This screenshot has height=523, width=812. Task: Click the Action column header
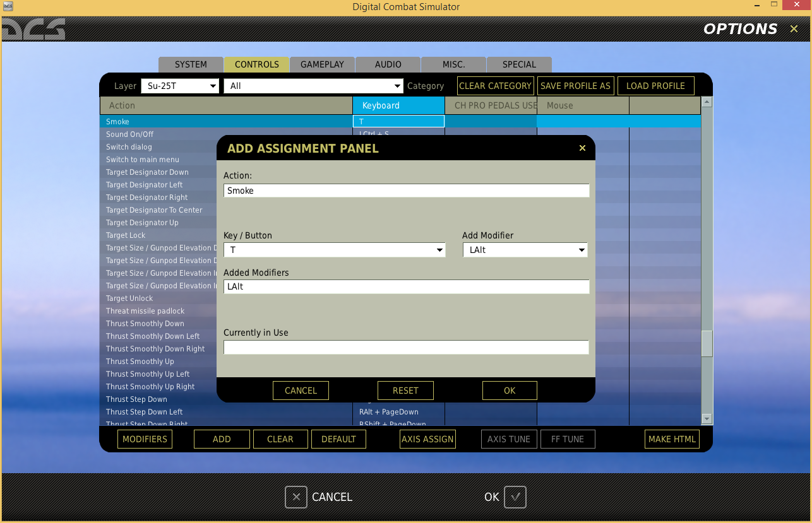226,105
